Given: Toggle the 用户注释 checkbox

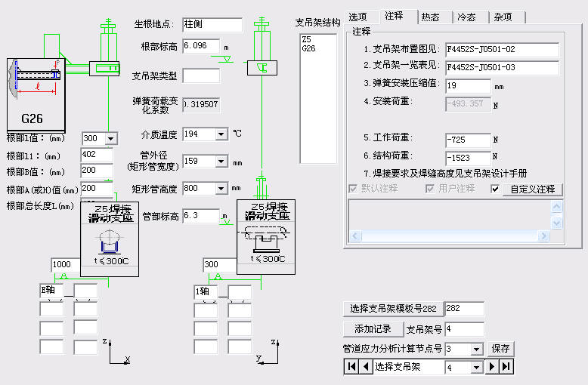Looking at the screenshot, I should click(x=431, y=189).
